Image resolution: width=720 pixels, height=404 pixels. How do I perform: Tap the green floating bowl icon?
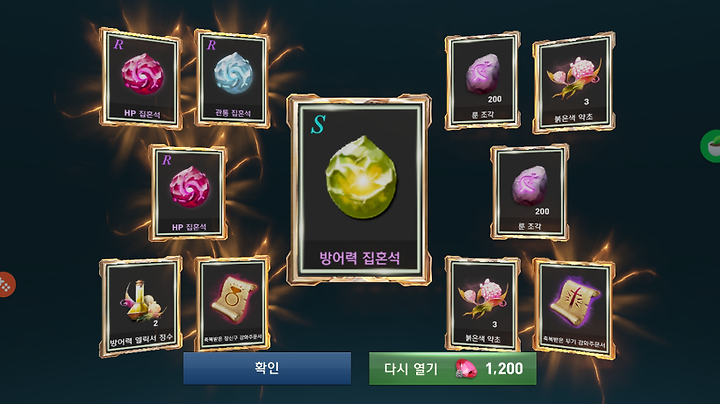(x=711, y=146)
